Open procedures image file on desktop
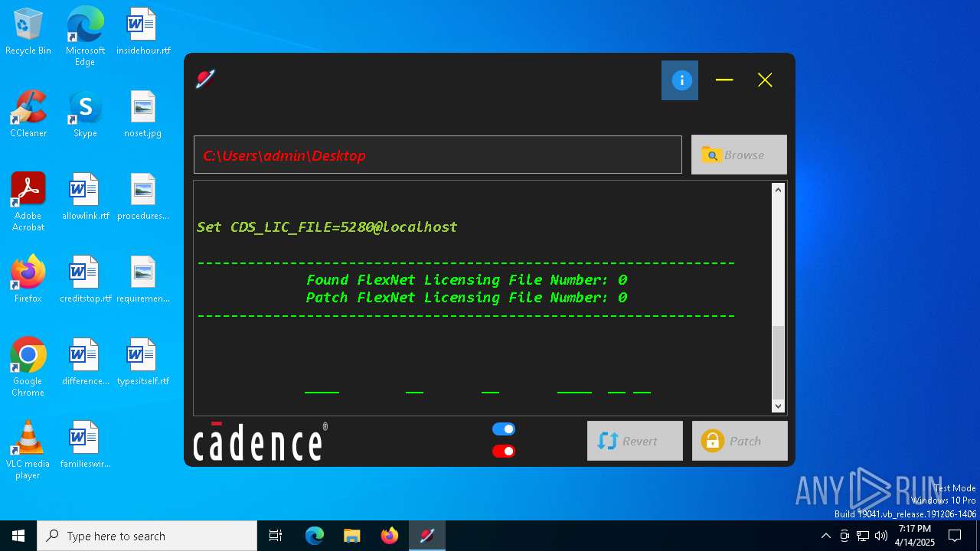Image resolution: width=980 pixels, height=551 pixels. point(143,197)
